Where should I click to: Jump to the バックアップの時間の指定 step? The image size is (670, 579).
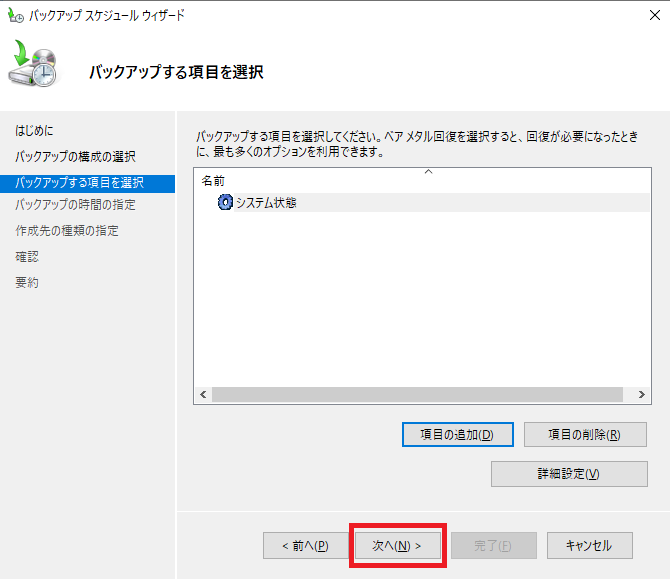tap(76, 205)
